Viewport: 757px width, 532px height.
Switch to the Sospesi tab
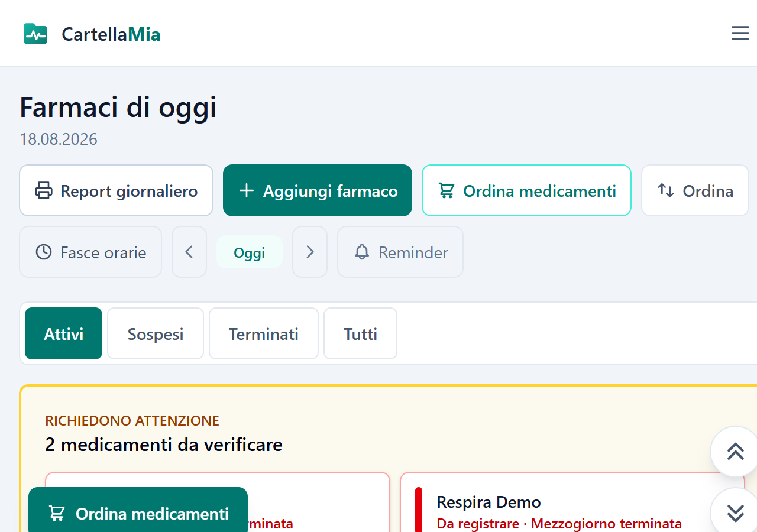(x=156, y=333)
